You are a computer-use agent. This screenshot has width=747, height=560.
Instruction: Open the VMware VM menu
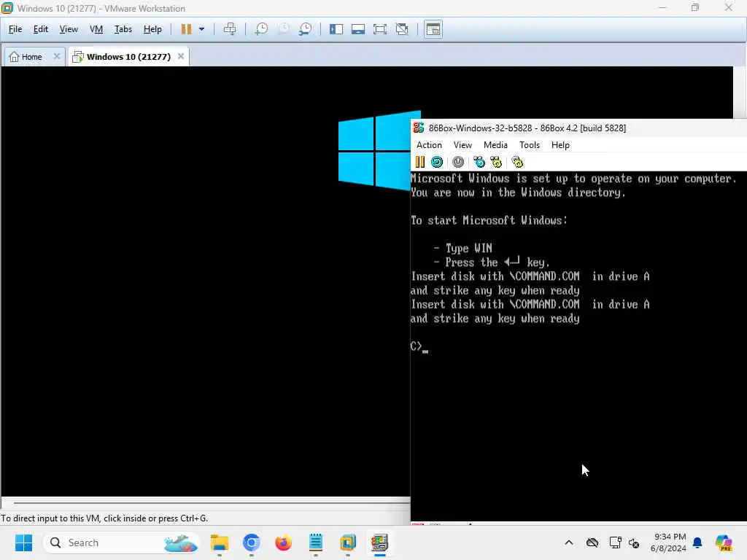pos(96,29)
